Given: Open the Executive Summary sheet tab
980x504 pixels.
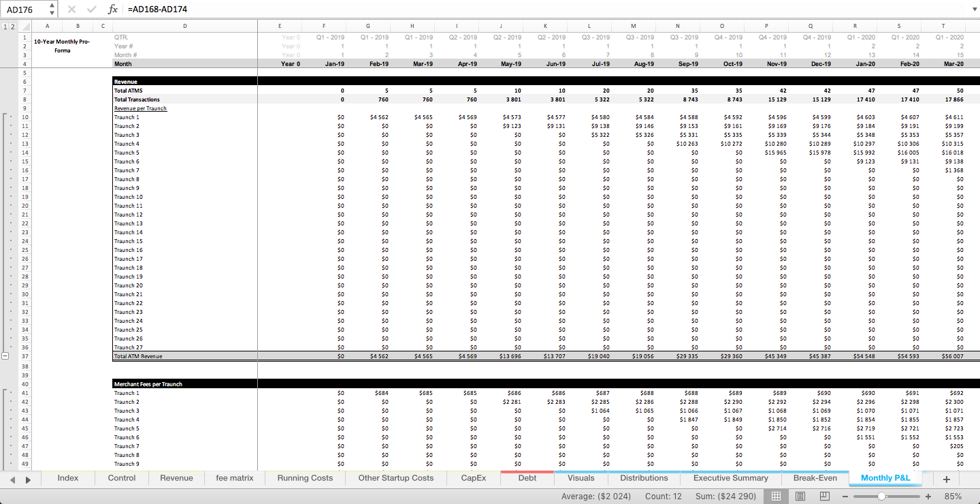Looking at the screenshot, I should (x=730, y=478).
